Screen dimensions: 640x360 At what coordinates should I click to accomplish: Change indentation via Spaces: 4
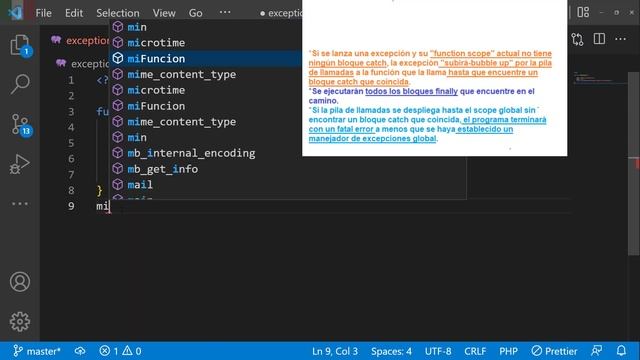391,351
